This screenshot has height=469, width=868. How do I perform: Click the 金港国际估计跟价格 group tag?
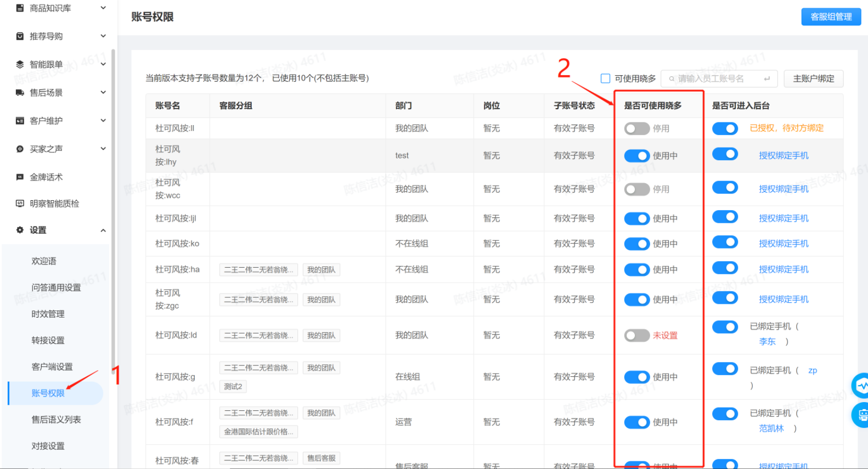[258, 432]
